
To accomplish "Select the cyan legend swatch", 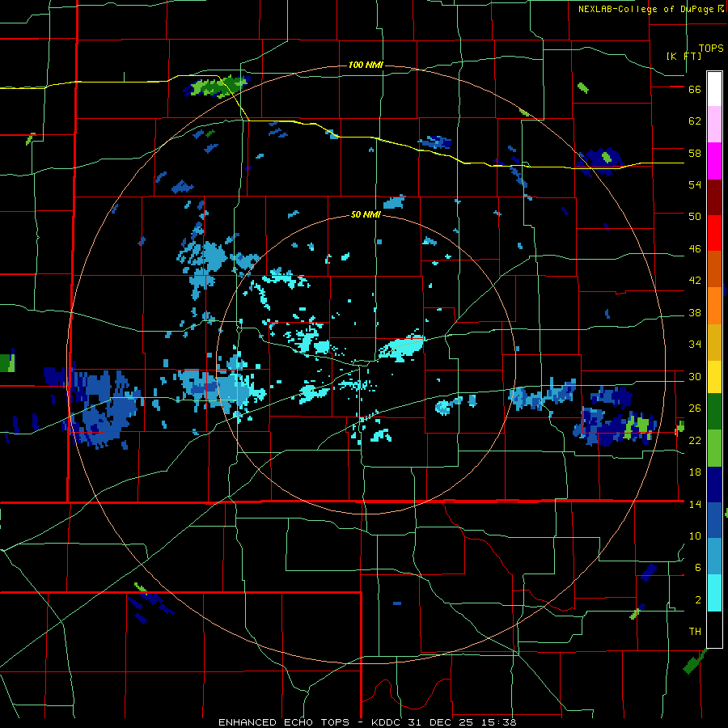I will (714, 593).
